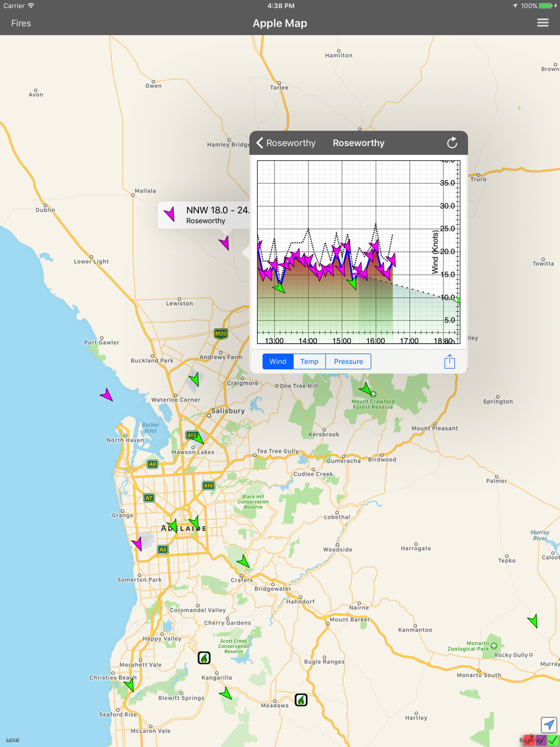560x747 pixels.
Task: Tap the Hamilton town label
Action: (x=339, y=55)
